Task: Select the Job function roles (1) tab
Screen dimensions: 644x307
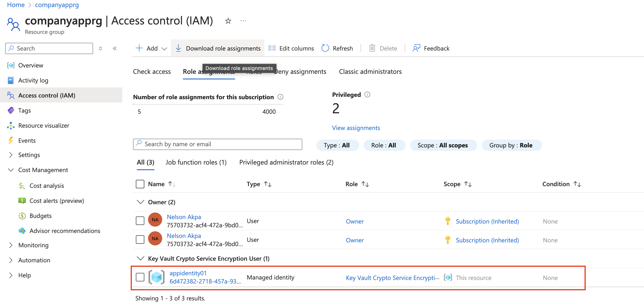Action: (196, 162)
